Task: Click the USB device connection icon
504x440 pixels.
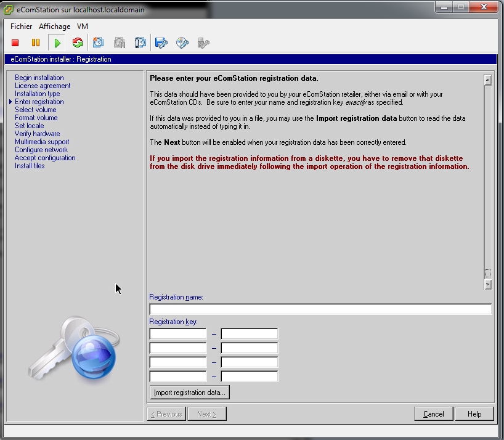Action: [x=203, y=43]
